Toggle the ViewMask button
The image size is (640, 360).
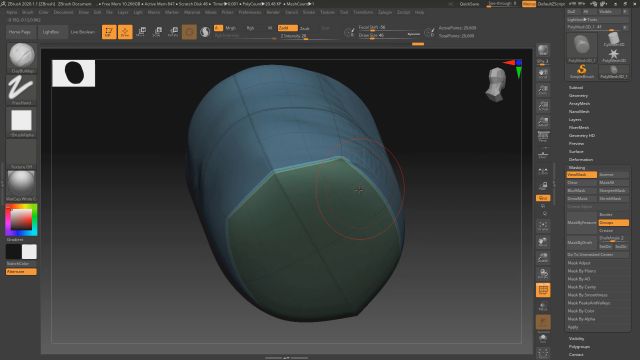pyautogui.click(x=582, y=175)
